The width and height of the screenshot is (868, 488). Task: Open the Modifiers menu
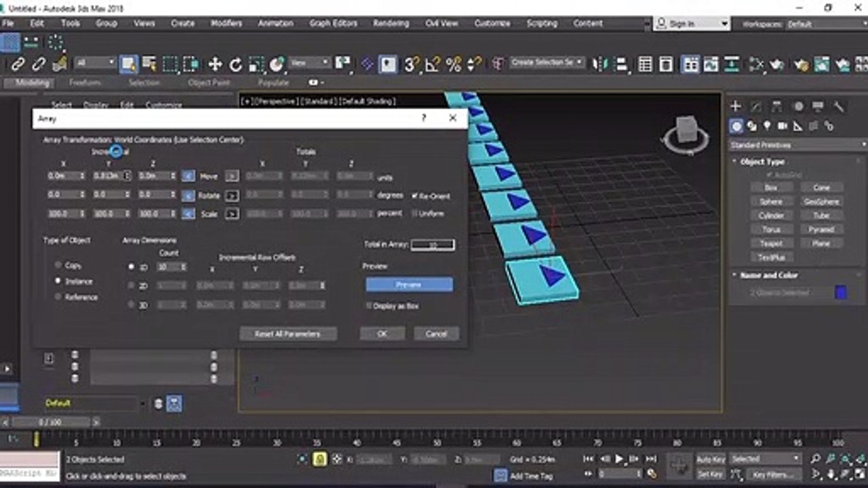(x=226, y=23)
